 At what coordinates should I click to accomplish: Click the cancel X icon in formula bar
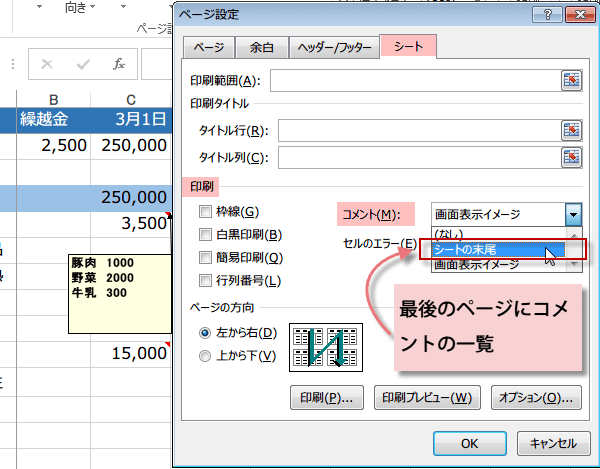click(x=47, y=64)
